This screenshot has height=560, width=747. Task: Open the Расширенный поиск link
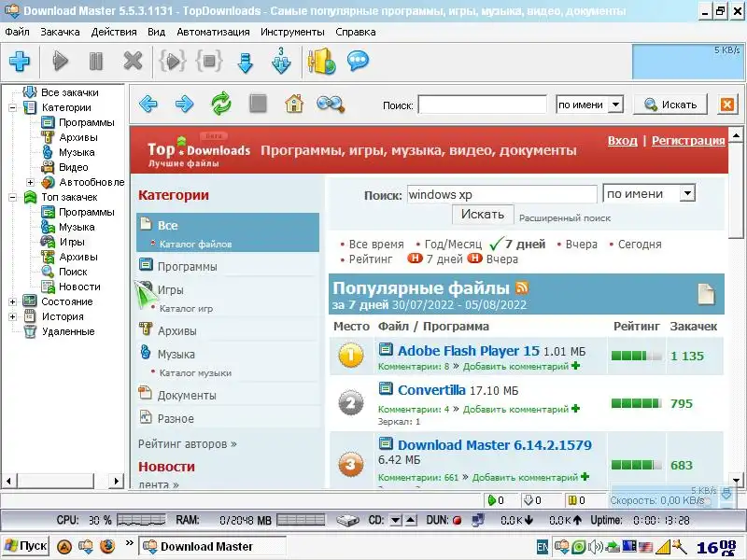coord(565,218)
